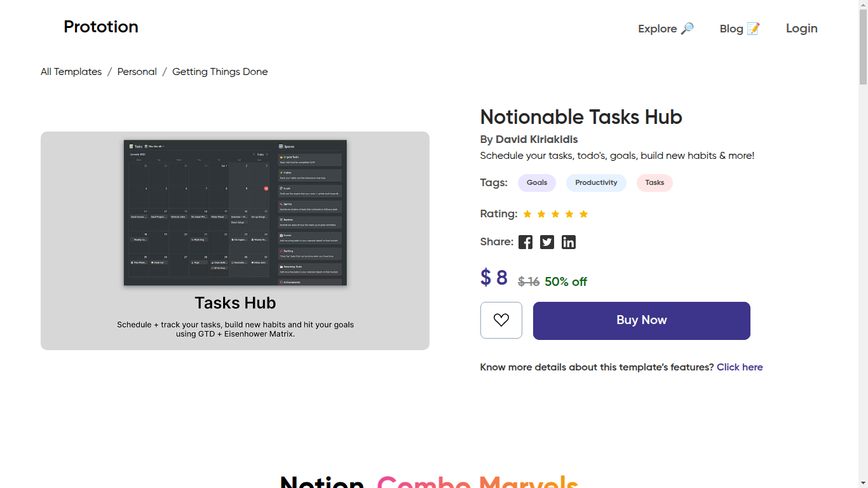Click the 'Notionable Tasks Hub' title
The width and height of the screenshot is (868, 488).
click(x=581, y=117)
